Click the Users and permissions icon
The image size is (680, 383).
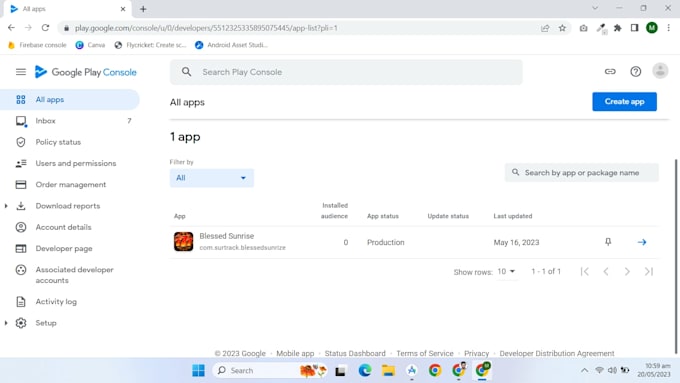click(x=21, y=163)
